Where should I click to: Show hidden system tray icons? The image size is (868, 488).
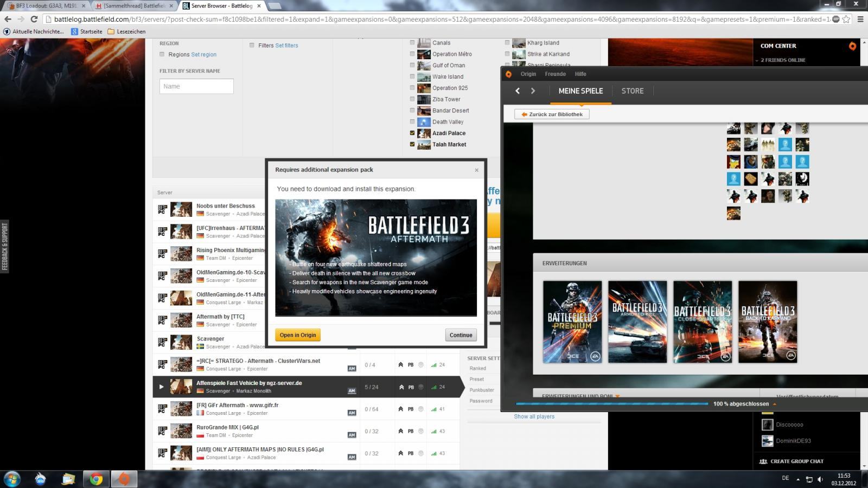click(797, 479)
